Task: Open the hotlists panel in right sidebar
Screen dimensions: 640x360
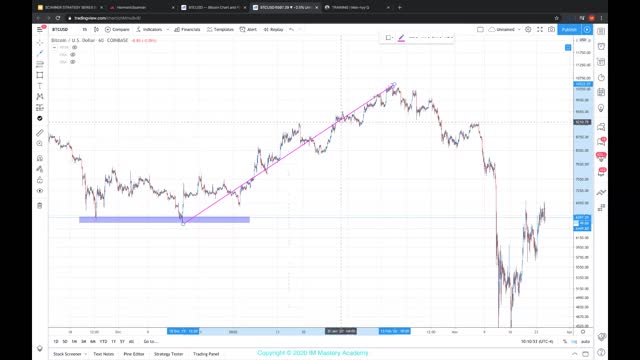Action: click(x=601, y=78)
